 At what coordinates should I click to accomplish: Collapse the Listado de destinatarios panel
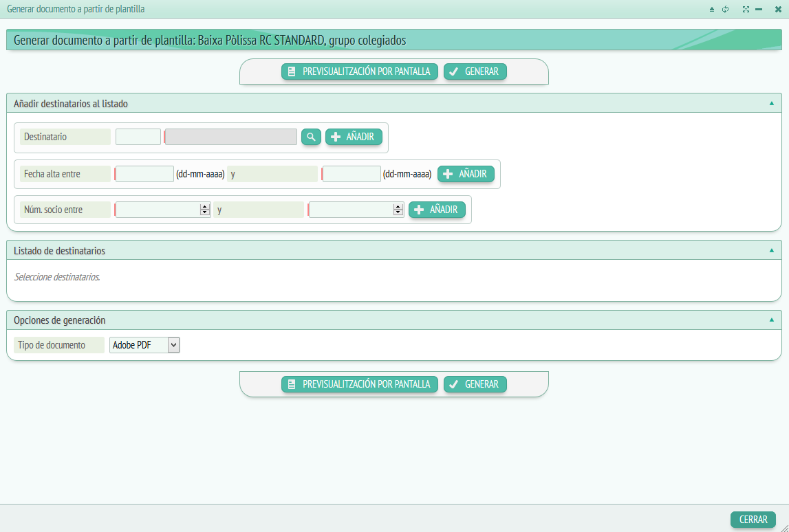[x=771, y=251]
